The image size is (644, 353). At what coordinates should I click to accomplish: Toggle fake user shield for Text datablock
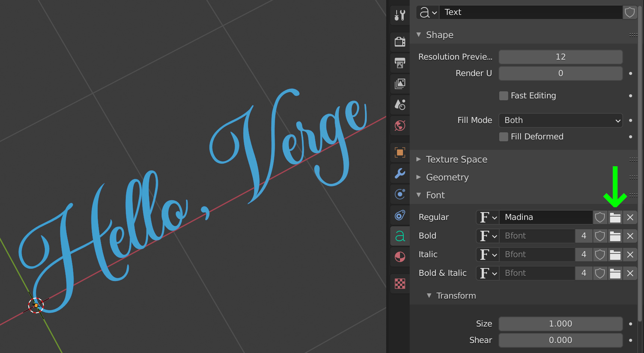[630, 12]
